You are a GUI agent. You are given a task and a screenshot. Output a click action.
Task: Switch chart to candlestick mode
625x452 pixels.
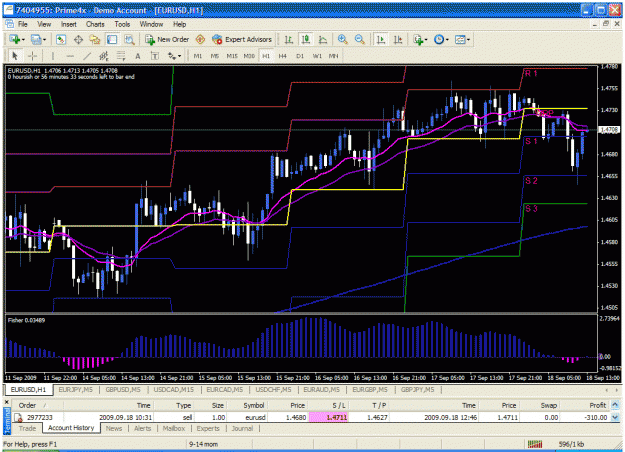(x=306, y=39)
